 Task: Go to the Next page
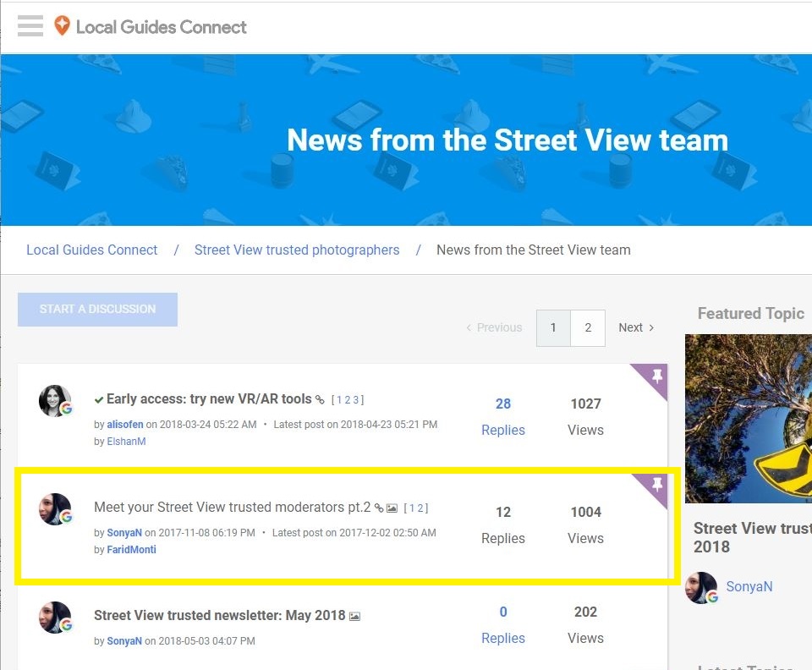pos(636,327)
